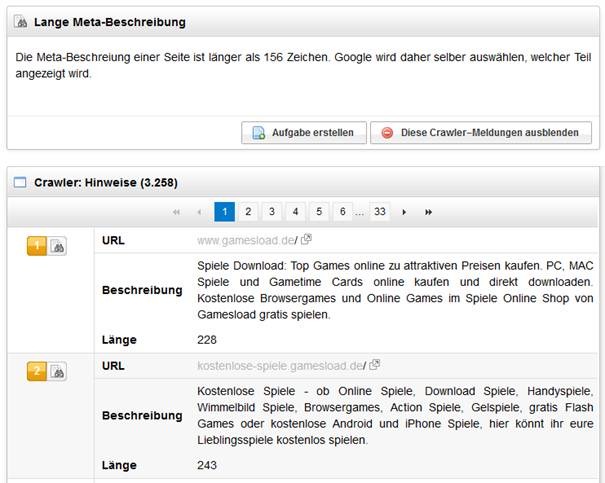The height and width of the screenshot is (483, 605).
Task: Click binoculars icon in row 1
Action: tap(57, 246)
